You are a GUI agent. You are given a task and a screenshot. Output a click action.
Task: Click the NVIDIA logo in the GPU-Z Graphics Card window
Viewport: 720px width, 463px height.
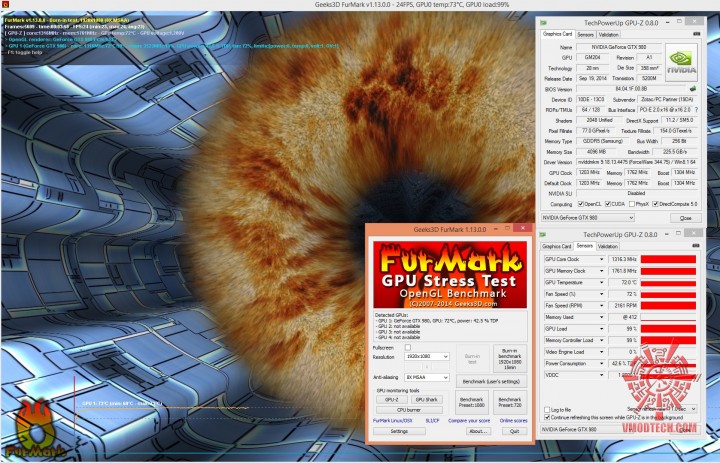[x=681, y=62]
